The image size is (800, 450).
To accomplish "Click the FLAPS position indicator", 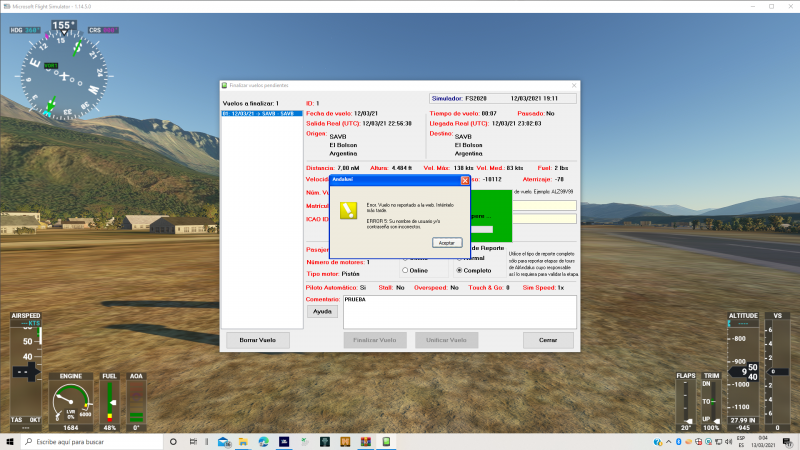I will pyautogui.click(x=686, y=403).
